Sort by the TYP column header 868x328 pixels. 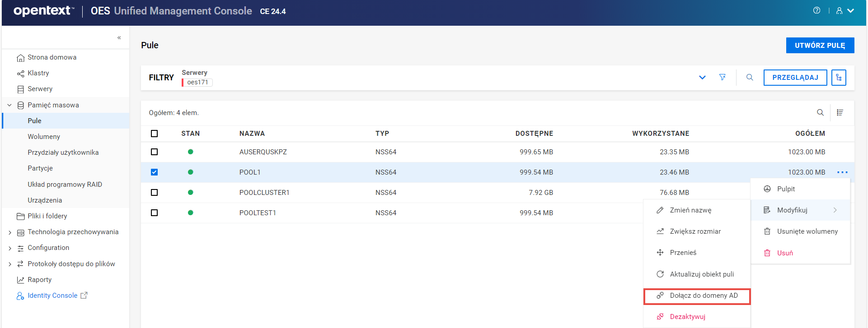[x=382, y=134]
